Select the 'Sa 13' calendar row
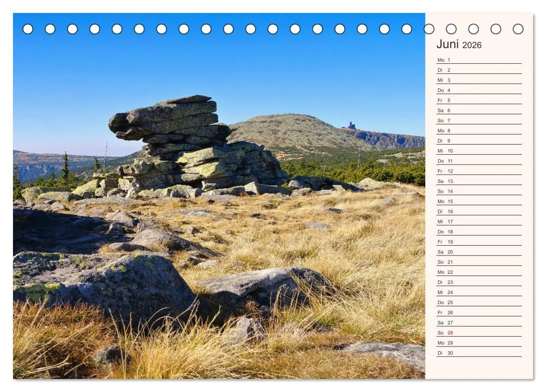546x392 pixels. (x=479, y=181)
